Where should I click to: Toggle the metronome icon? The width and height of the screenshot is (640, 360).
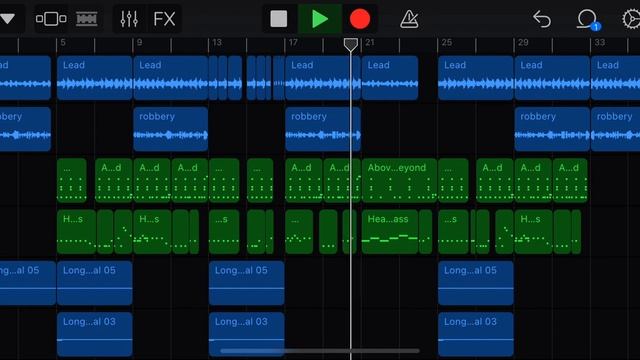(409, 19)
